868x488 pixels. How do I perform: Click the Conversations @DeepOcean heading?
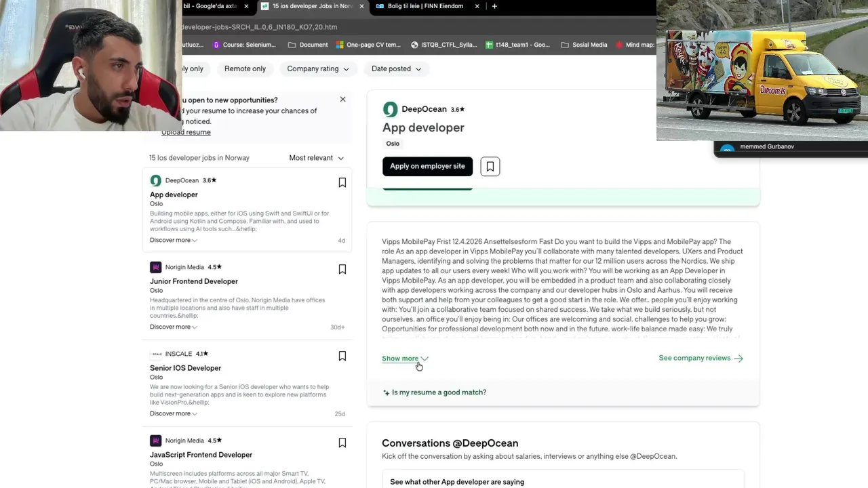[450, 443]
